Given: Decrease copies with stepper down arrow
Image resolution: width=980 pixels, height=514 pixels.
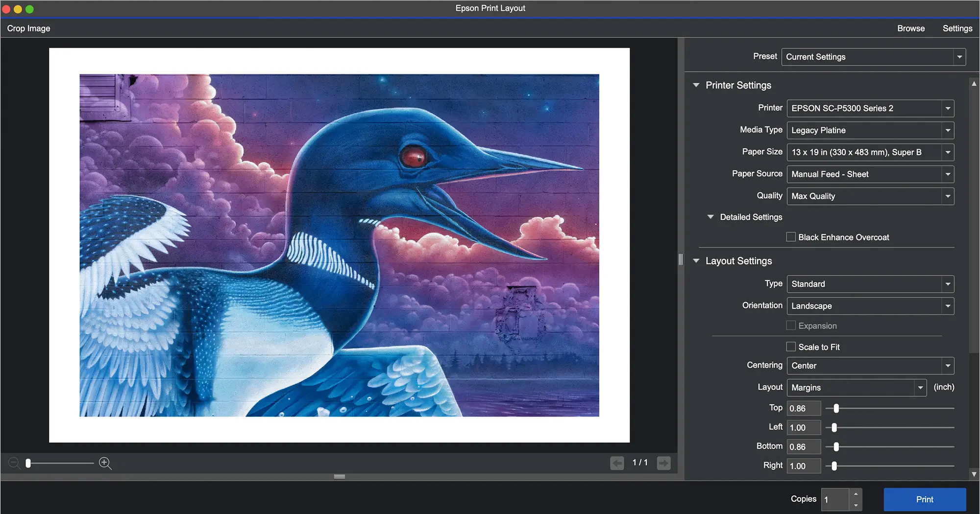Looking at the screenshot, I should click(x=856, y=505).
